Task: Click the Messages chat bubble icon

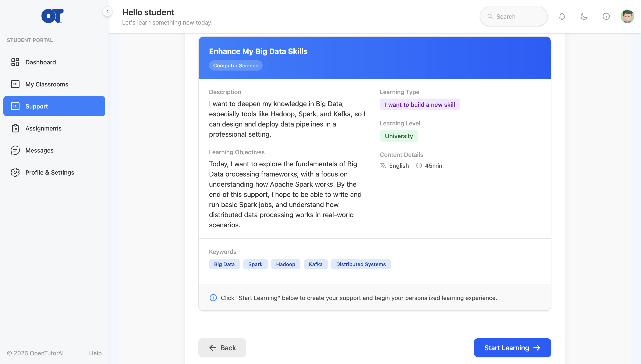Action: 15,150
